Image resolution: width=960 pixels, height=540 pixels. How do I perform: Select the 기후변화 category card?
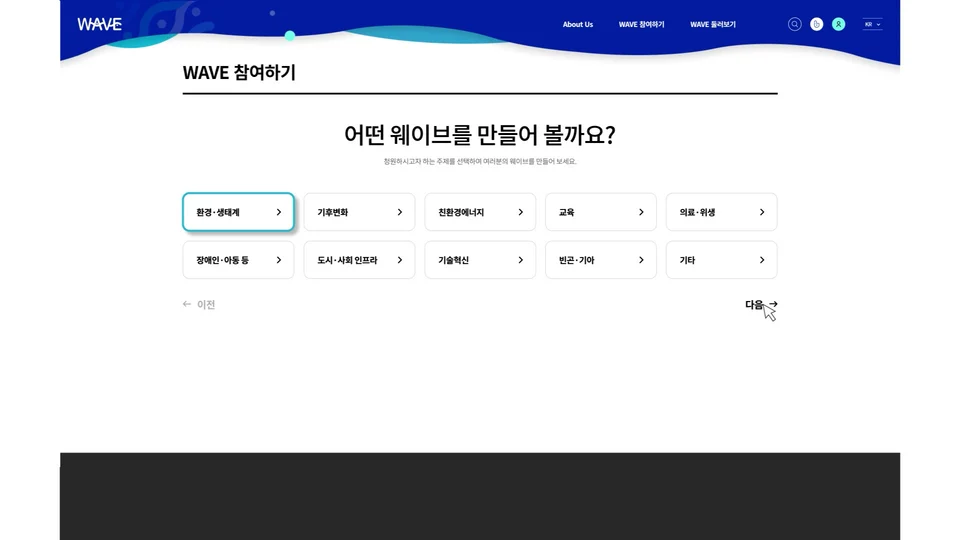[359, 212]
